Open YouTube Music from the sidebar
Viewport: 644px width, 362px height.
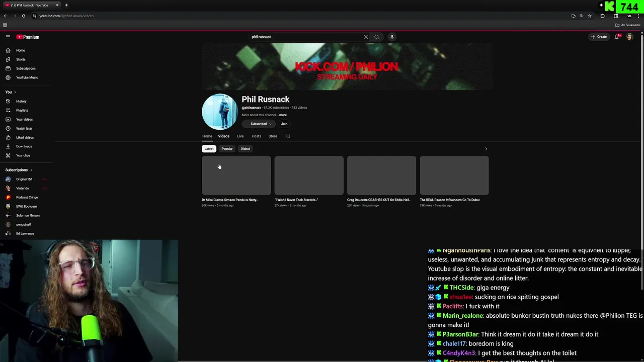(x=28, y=77)
